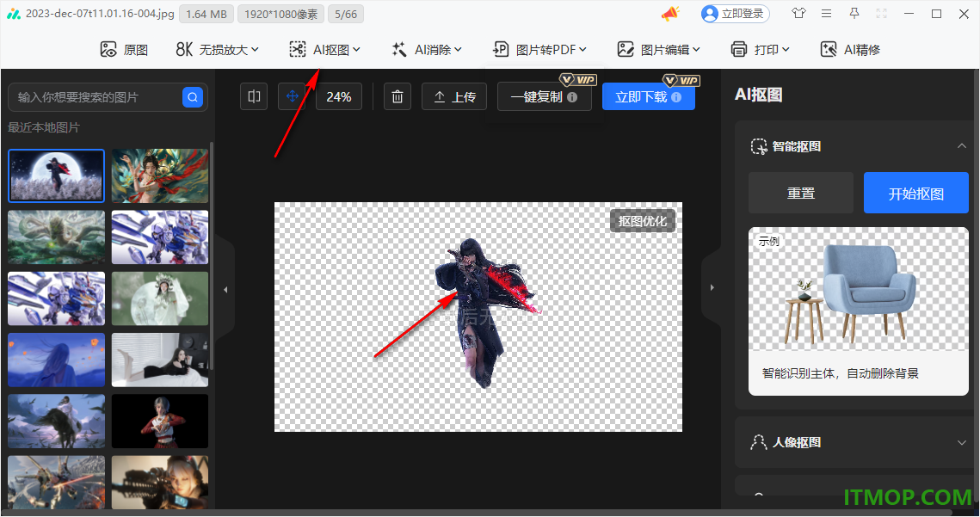This screenshot has height=517, width=980.
Task: Collapse the right panel arrow
Action: click(x=712, y=287)
